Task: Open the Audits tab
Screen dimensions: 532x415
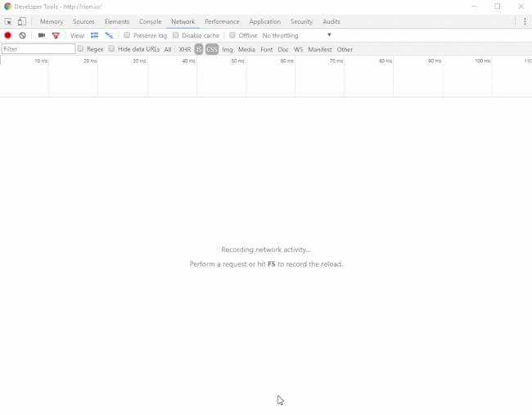Action: 331,21
